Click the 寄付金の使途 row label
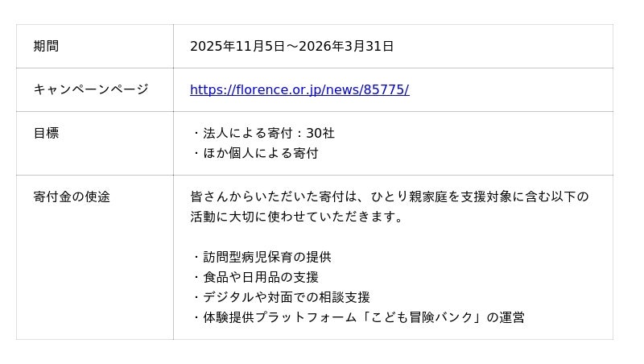Screen dimensions: 644x364 [x=72, y=196]
